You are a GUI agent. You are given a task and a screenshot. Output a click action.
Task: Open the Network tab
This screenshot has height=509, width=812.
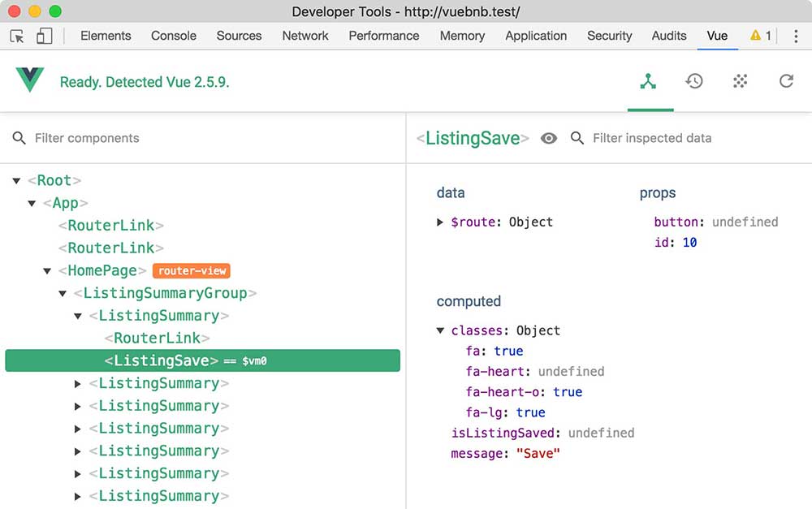[x=305, y=36]
